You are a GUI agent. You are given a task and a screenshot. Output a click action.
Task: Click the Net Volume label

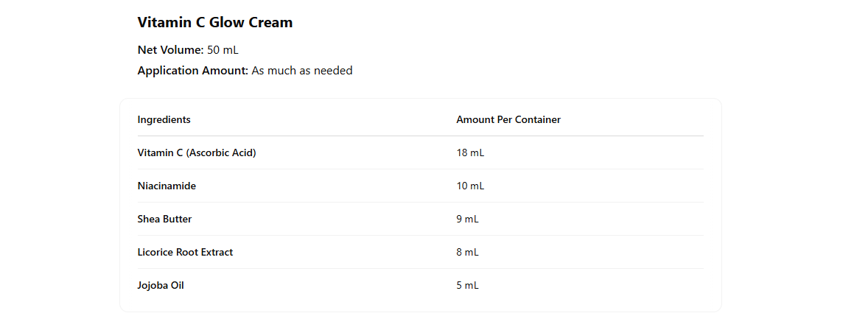170,50
